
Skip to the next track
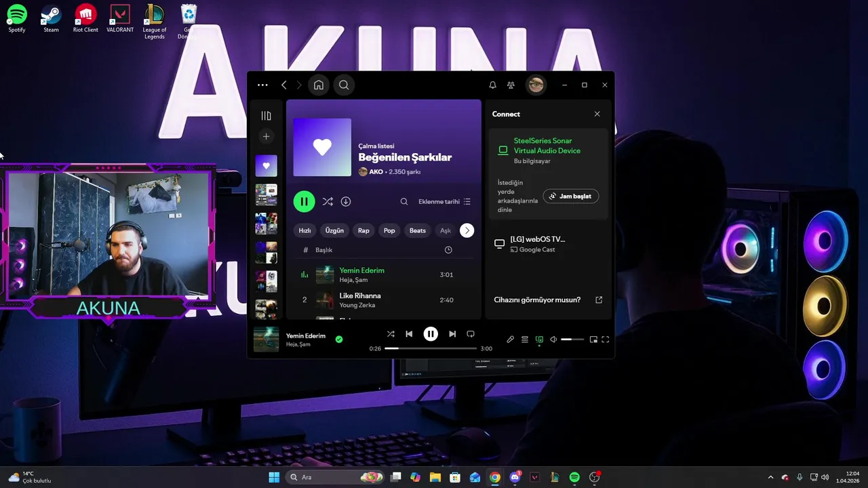coord(452,334)
